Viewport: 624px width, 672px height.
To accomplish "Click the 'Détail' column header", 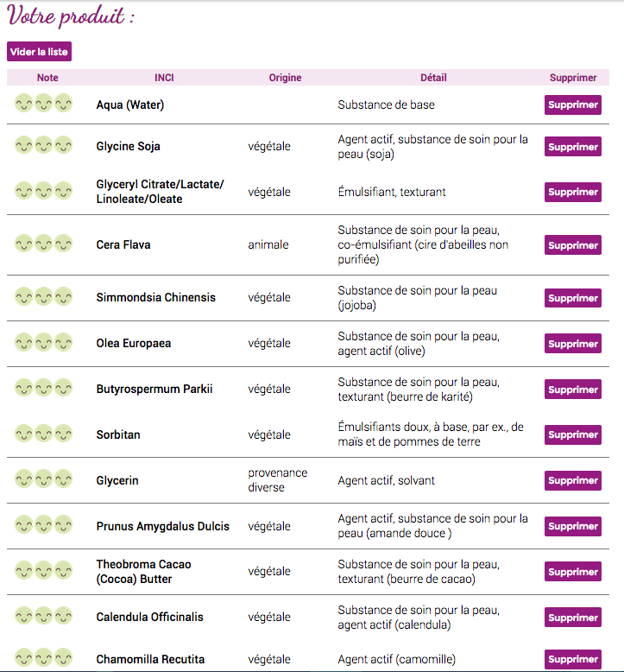I will click(x=433, y=78).
